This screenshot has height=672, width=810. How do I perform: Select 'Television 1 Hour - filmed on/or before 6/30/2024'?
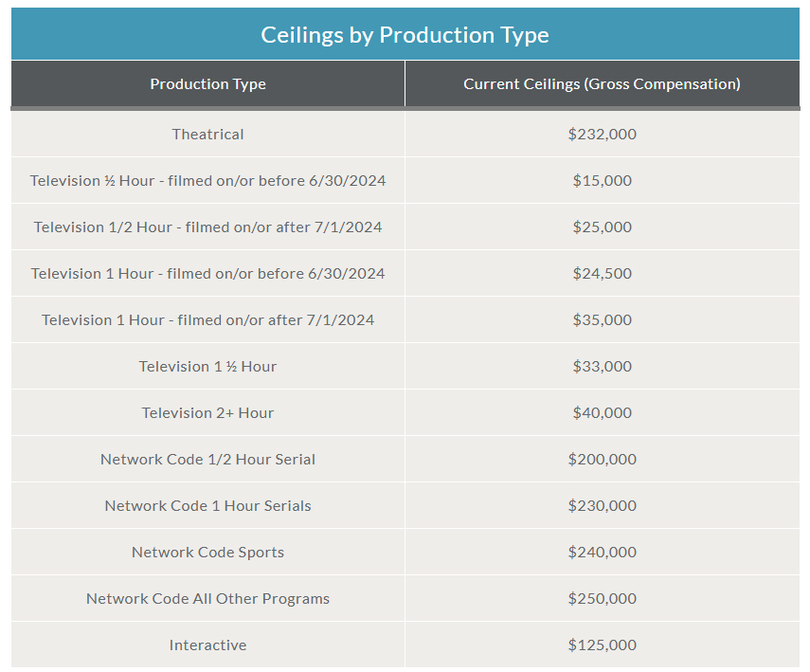pyautogui.click(x=207, y=274)
